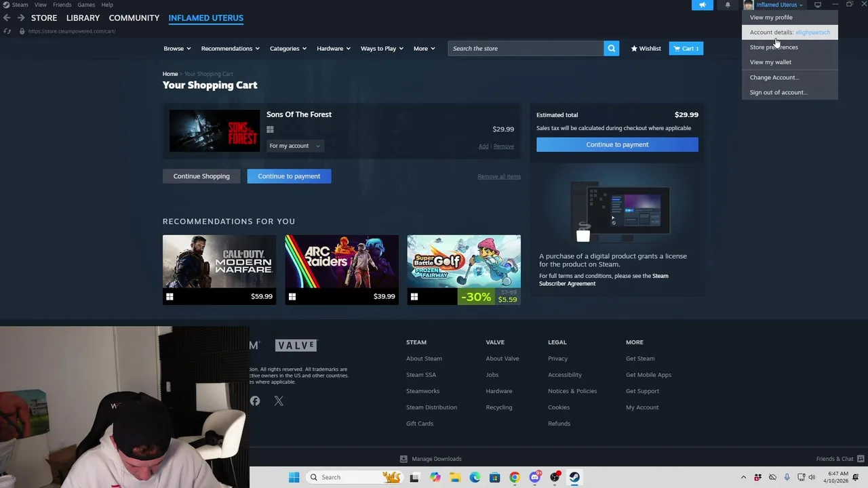Click Steam icon in taskbar
The image size is (868, 488).
pyautogui.click(x=574, y=477)
